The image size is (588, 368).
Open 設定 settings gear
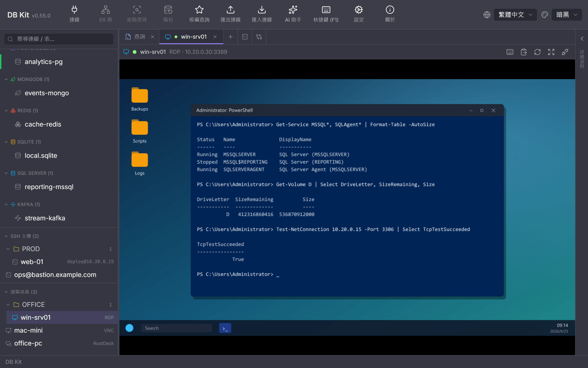tap(359, 14)
